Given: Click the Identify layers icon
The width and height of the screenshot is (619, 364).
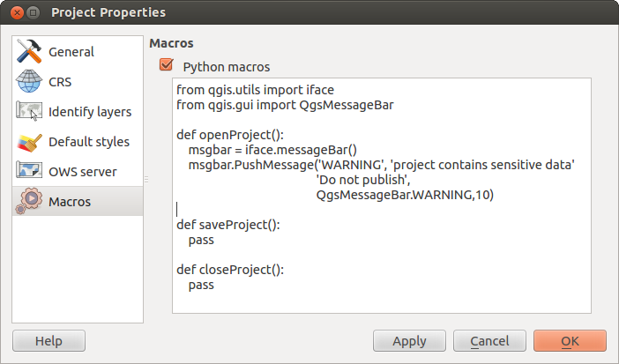Looking at the screenshot, I should (29, 112).
